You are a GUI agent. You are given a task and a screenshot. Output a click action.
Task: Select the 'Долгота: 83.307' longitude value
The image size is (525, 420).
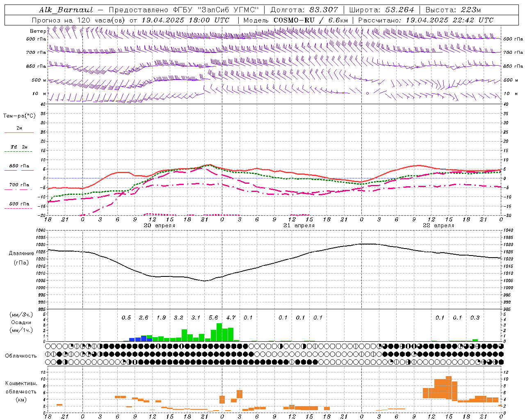point(304,9)
